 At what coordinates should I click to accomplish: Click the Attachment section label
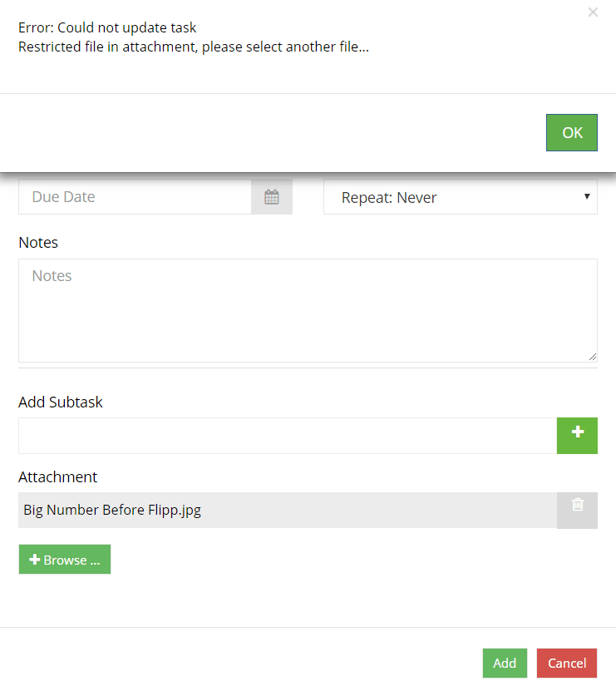(57, 476)
